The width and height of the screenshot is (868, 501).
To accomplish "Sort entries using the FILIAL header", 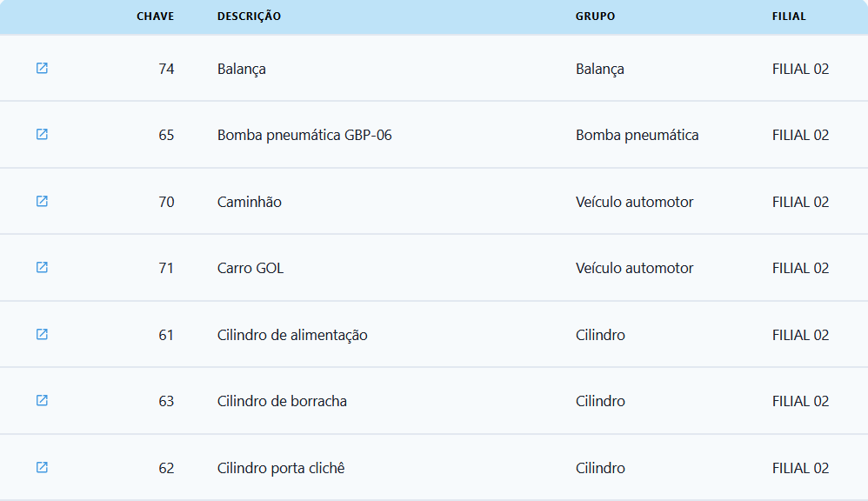I will [790, 16].
